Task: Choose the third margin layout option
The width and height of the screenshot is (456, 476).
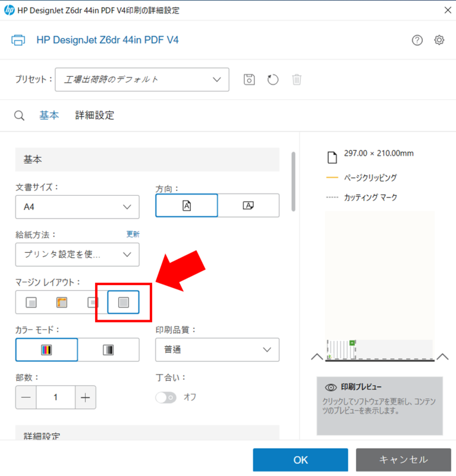Action: (x=93, y=302)
